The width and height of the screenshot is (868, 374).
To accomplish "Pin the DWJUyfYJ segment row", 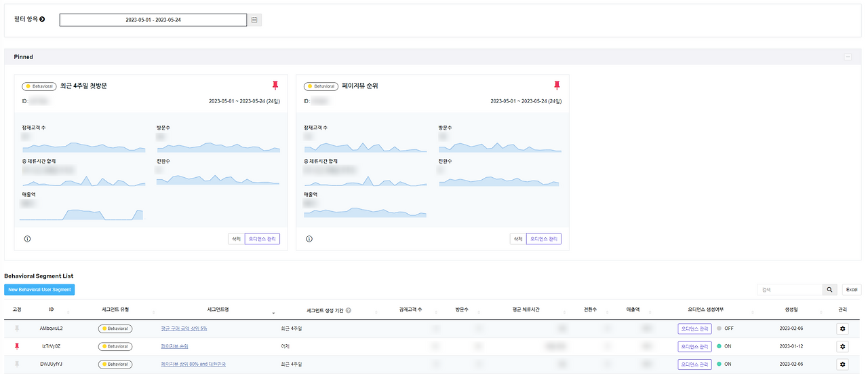I will [17, 364].
